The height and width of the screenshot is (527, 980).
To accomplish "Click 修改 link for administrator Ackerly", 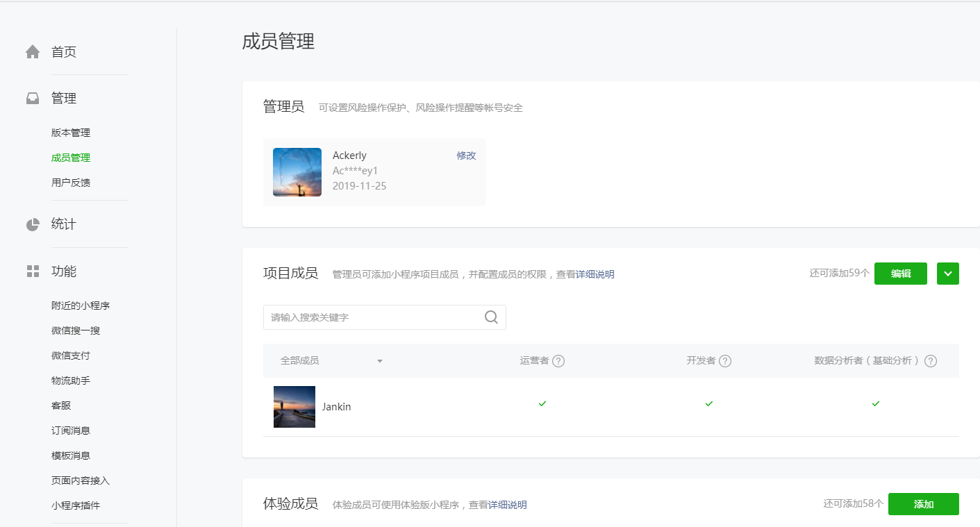I will pyautogui.click(x=466, y=156).
